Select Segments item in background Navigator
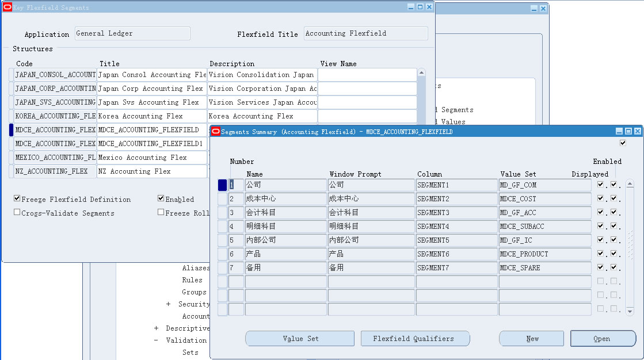This screenshot has height=360, width=644. click(x=457, y=110)
